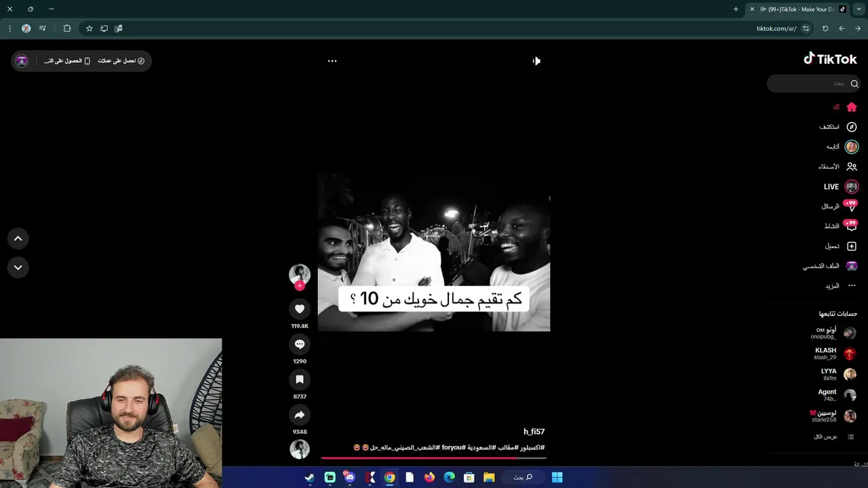
Task: Go to the TikTok home For You feed
Action: click(845, 107)
